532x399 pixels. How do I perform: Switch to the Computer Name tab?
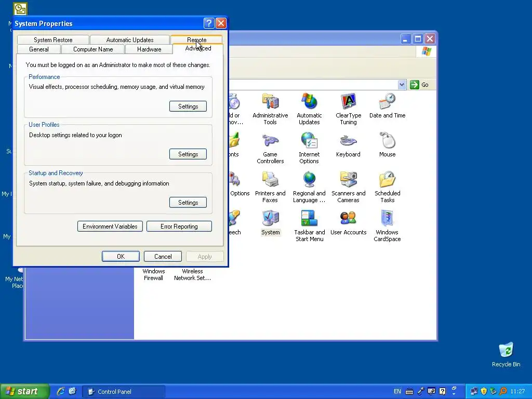[93, 49]
